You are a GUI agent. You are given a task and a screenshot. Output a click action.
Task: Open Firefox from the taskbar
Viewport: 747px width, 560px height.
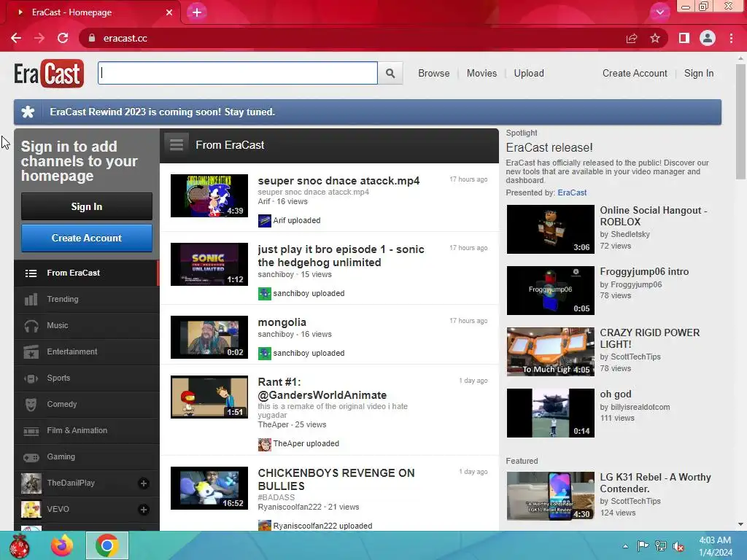(x=63, y=545)
